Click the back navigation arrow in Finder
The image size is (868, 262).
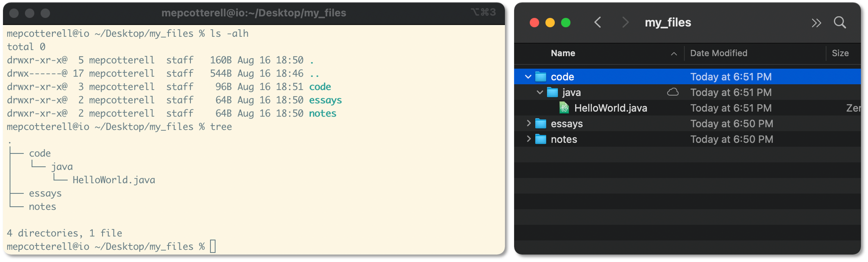pos(598,23)
